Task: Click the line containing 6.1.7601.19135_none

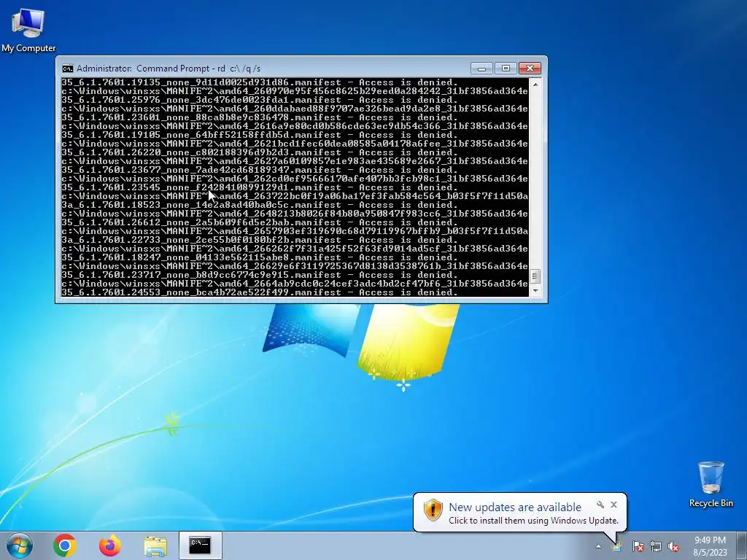Action: pos(260,82)
